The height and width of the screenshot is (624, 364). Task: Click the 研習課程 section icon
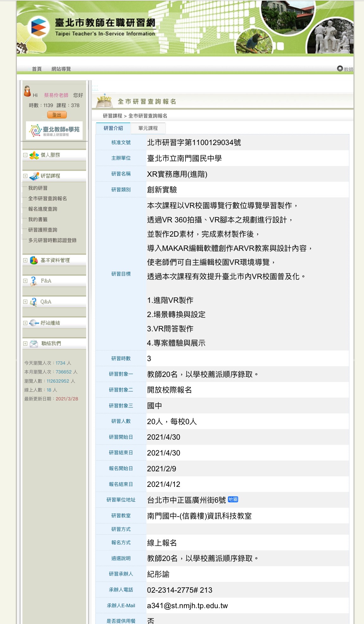coord(34,176)
